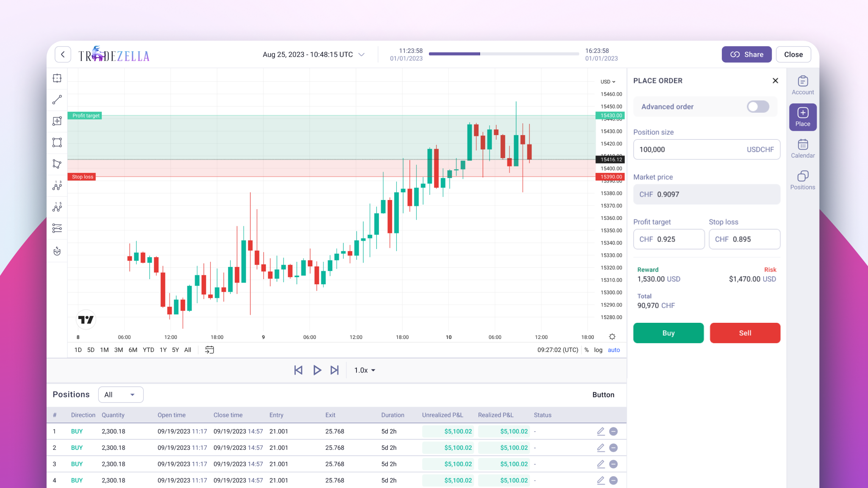Select the trend line drawing tool
868x488 pixels.
click(57, 100)
